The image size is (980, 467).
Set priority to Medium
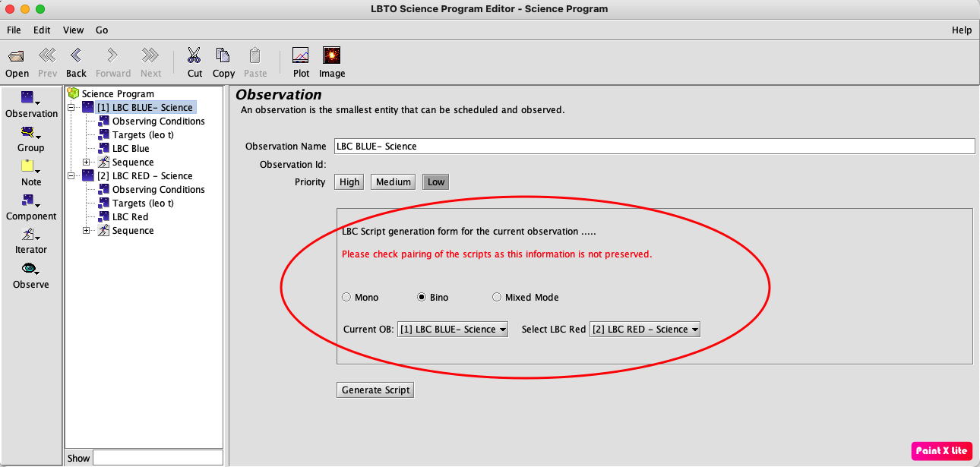pos(394,181)
